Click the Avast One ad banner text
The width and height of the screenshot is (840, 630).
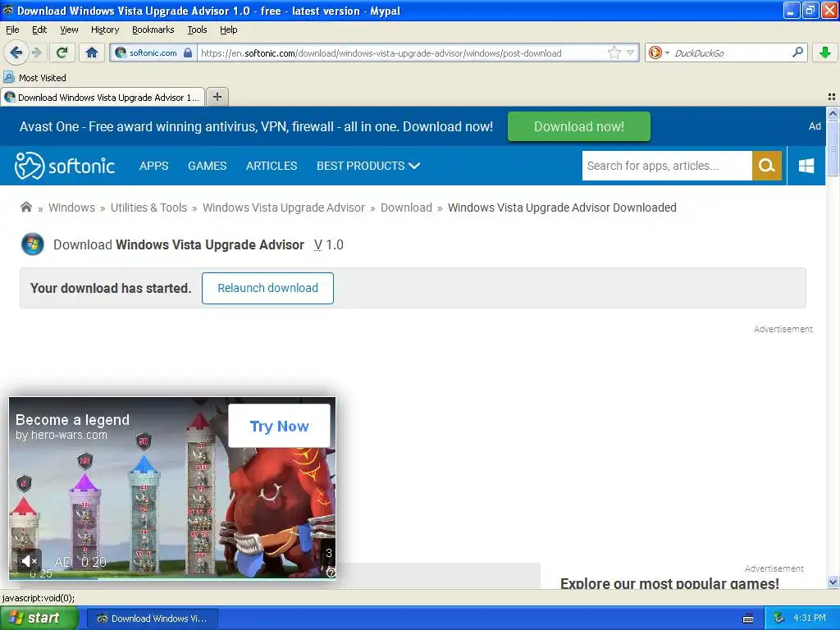[256, 126]
